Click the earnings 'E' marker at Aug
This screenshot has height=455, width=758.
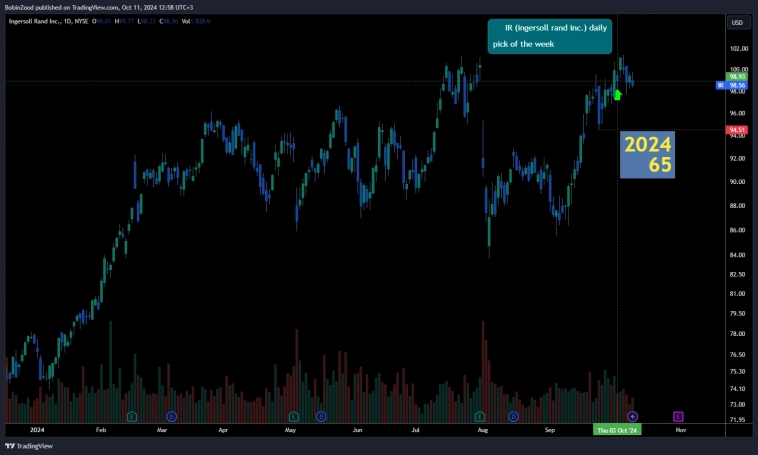click(480, 416)
